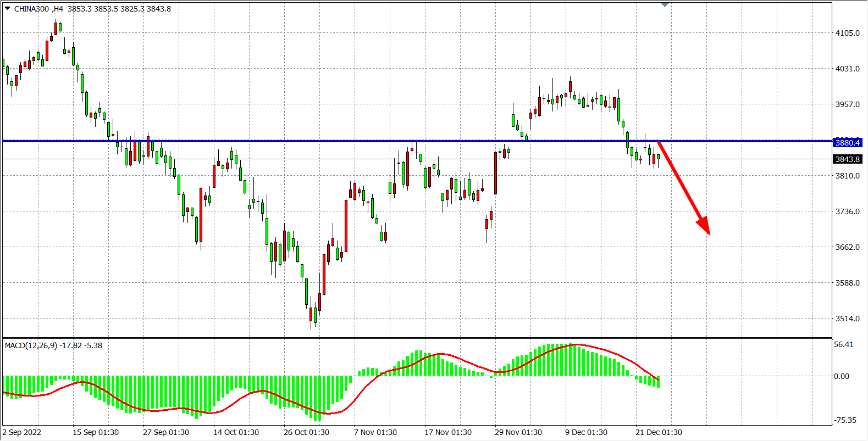Viewport: 868px width, 441px height.
Task: Select the blue horizontal resistance line
Action: tap(330, 141)
